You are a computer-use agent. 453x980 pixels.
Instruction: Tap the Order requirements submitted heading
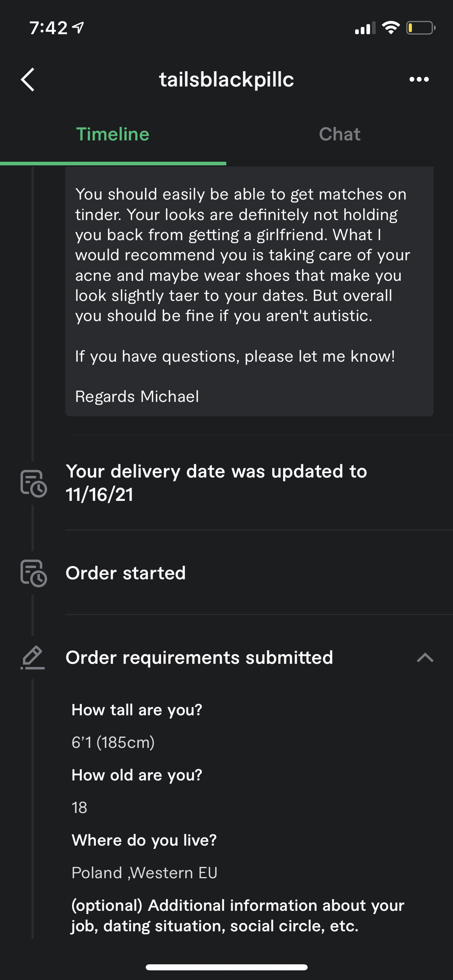199,658
